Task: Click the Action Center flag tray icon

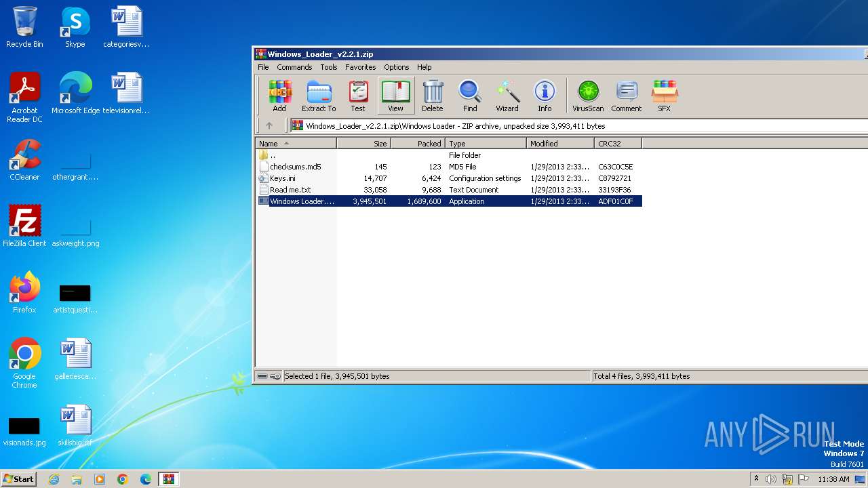Action: (x=804, y=479)
